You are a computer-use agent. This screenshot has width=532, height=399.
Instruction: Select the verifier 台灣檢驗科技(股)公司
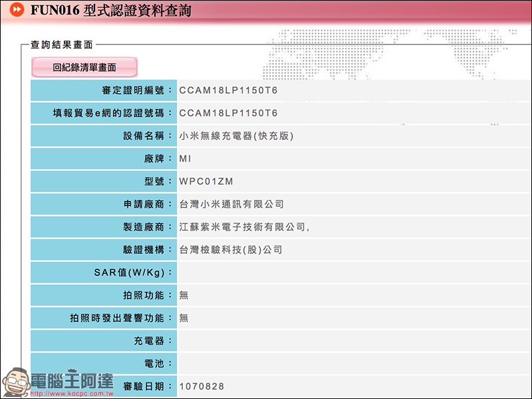[x=231, y=250]
